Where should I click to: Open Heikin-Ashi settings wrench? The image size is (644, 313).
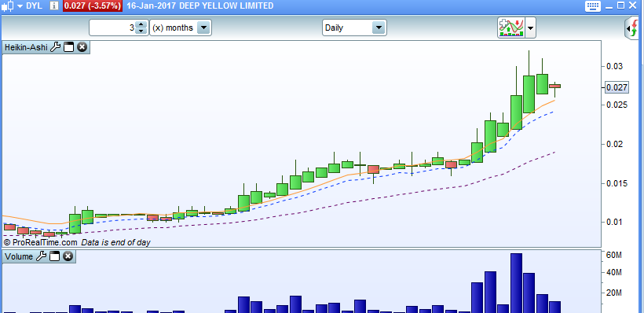[56, 47]
